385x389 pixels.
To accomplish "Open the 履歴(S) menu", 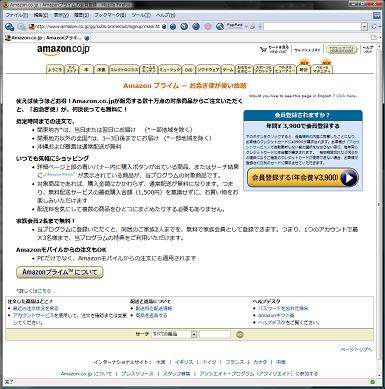I will tap(81, 15).
